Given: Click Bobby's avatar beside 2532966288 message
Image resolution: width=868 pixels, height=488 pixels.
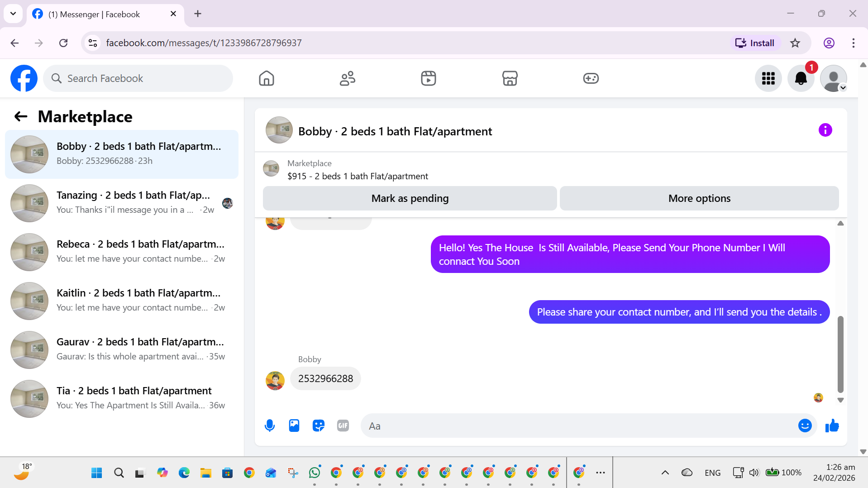Looking at the screenshot, I should [x=275, y=381].
